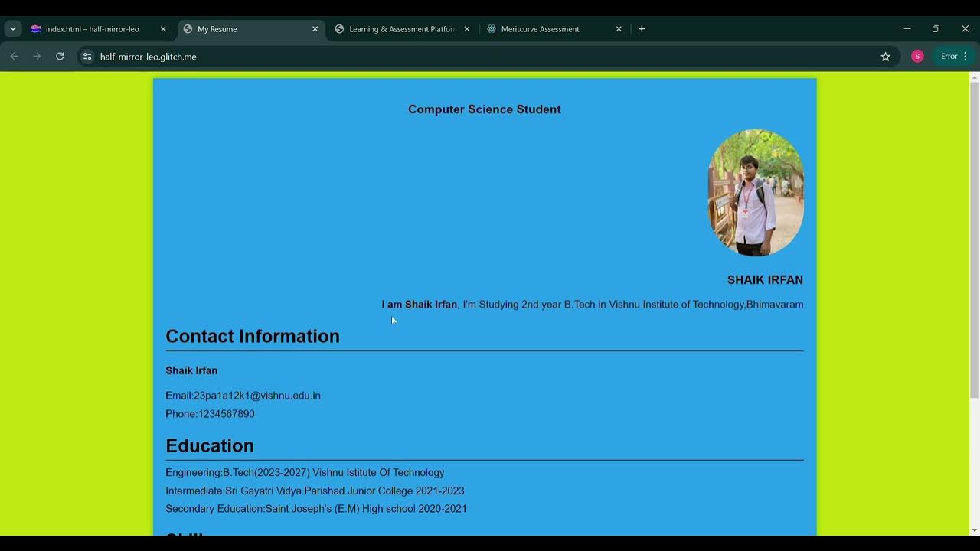
Task: Click the Meritcurve tab favicon
Action: [x=492, y=29]
